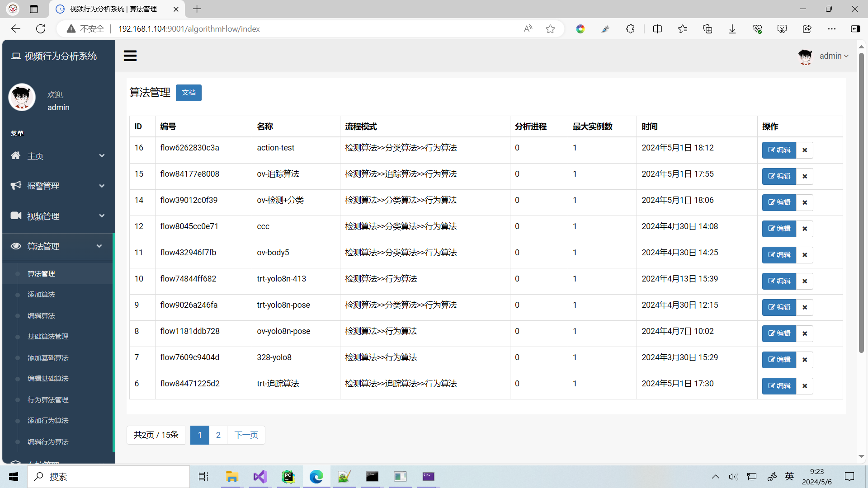Open the 文档 documentation tab
This screenshot has width=868, height=488.
(189, 92)
